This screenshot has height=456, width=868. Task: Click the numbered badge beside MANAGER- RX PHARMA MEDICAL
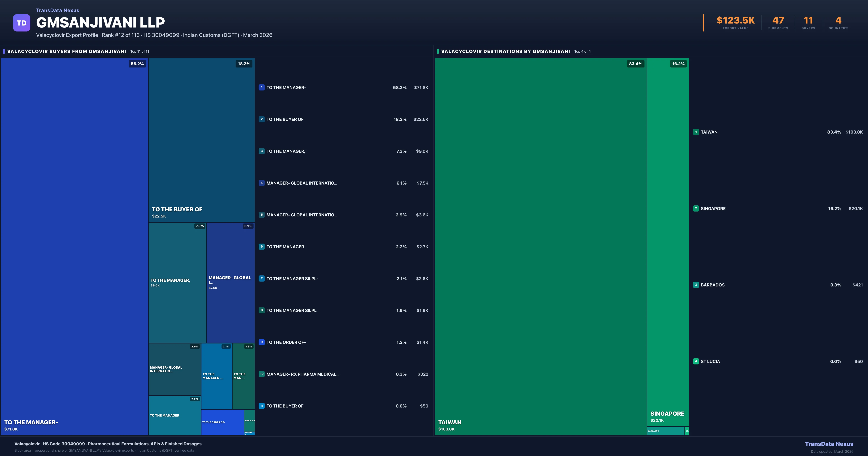point(261,374)
